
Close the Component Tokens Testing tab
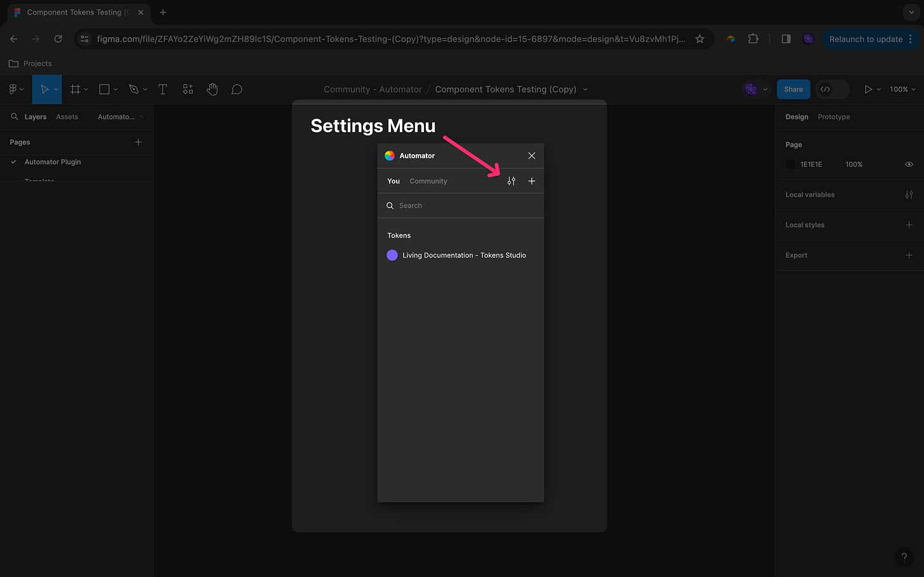pos(141,12)
